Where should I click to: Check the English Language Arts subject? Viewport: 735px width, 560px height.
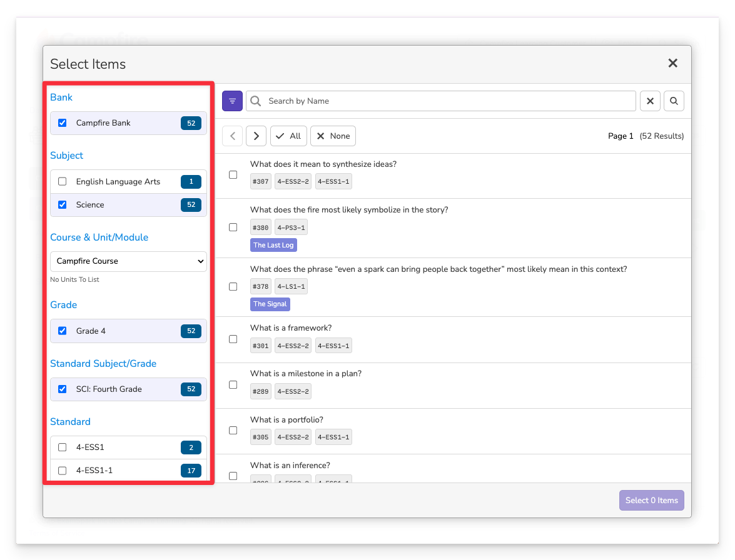coord(63,182)
